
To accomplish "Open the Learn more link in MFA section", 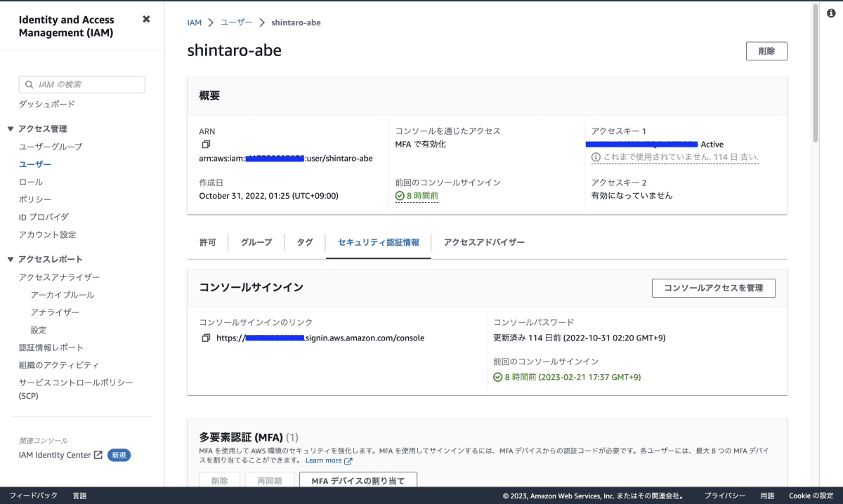I will click(x=324, y=460).
